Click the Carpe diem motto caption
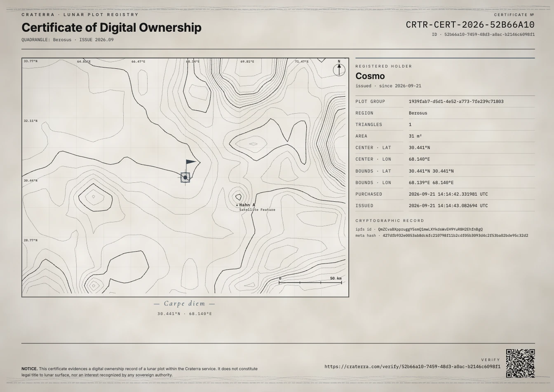This screenshot has width=554, height=392. click(184, 303)
